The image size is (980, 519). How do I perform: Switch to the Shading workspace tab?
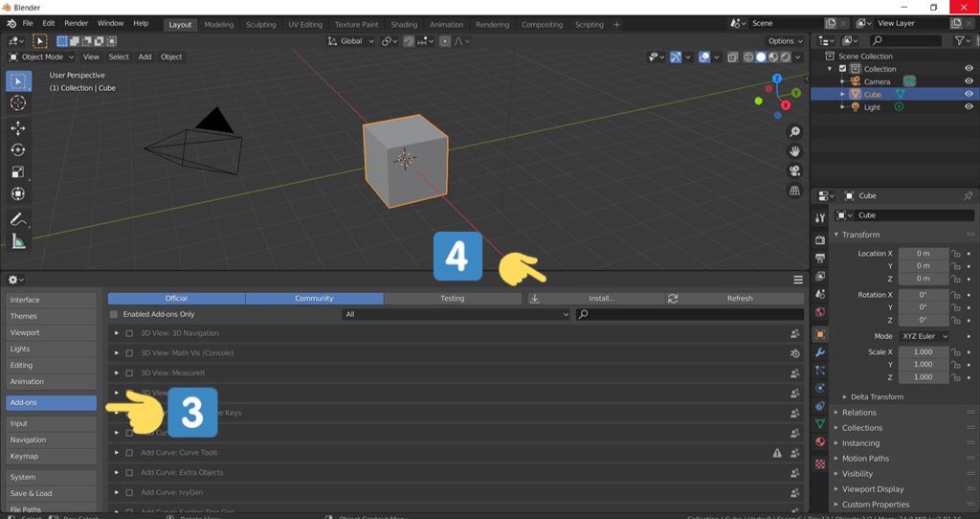pyautogui.click(x=404, y=24)
